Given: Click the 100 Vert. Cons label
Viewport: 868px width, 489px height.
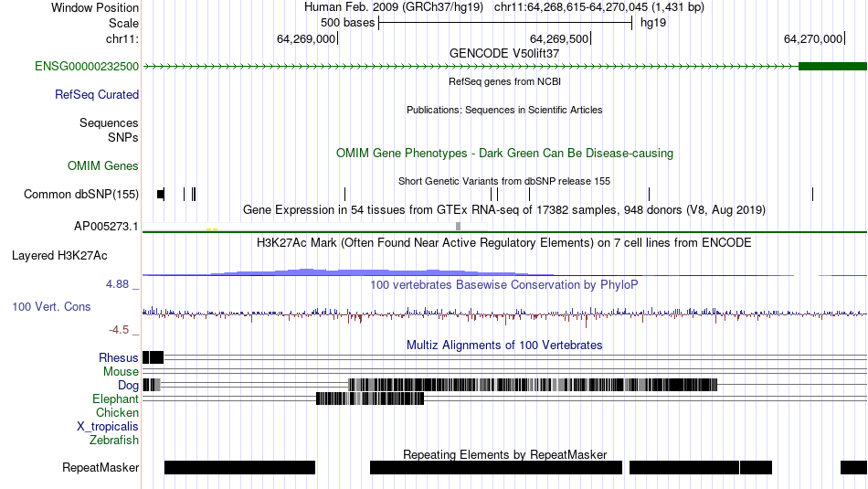Looking at the screenshot, I should pyautogui.click(x=51, y=307).
